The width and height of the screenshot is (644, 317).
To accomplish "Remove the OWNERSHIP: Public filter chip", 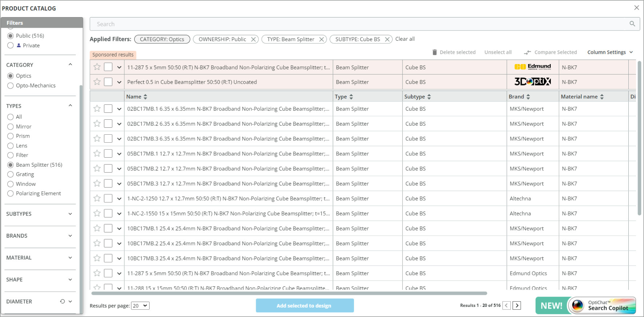I will pyautogui.click(x=253, y=39).
